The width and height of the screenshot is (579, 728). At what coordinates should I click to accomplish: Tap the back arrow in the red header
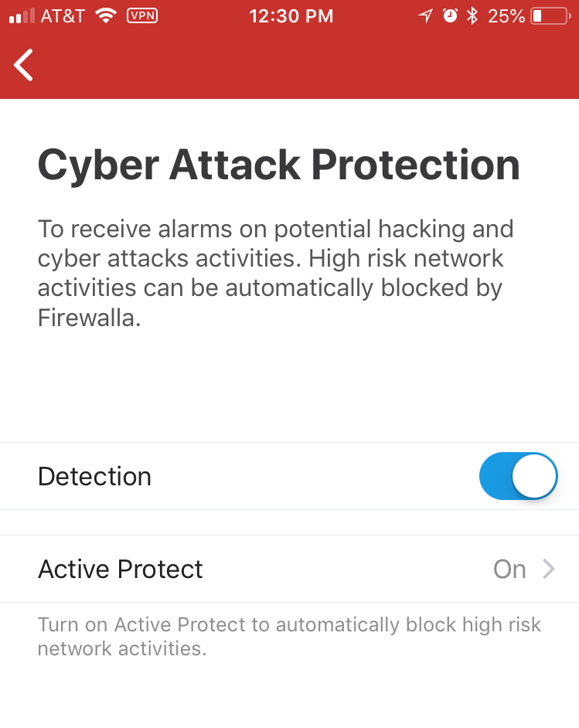[23, 65]
